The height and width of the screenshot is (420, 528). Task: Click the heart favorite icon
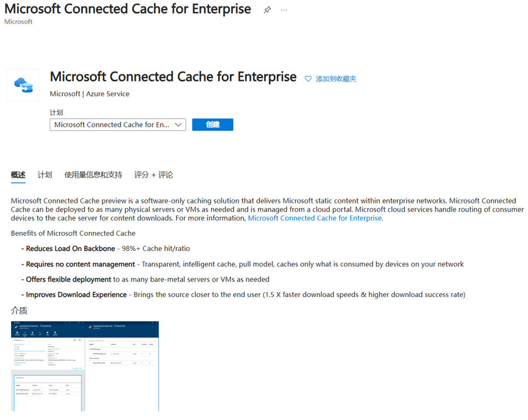308,79
